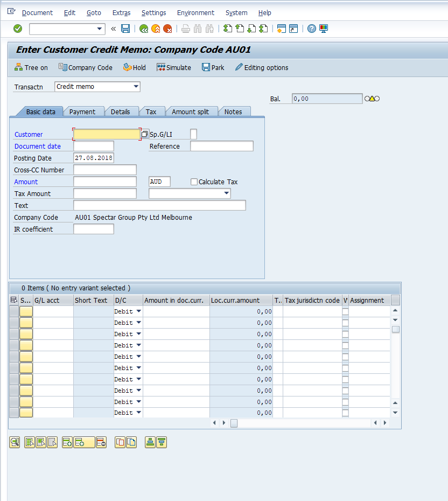The height and width of the screenshot is (501, 448).
Task: Enable the Calculate Tax checkbox
Action: click(194, 182)
